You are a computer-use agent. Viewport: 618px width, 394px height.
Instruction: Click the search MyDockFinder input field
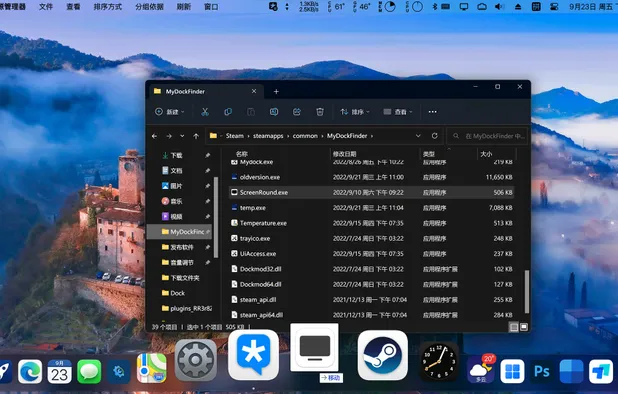[x=488, y=136]
